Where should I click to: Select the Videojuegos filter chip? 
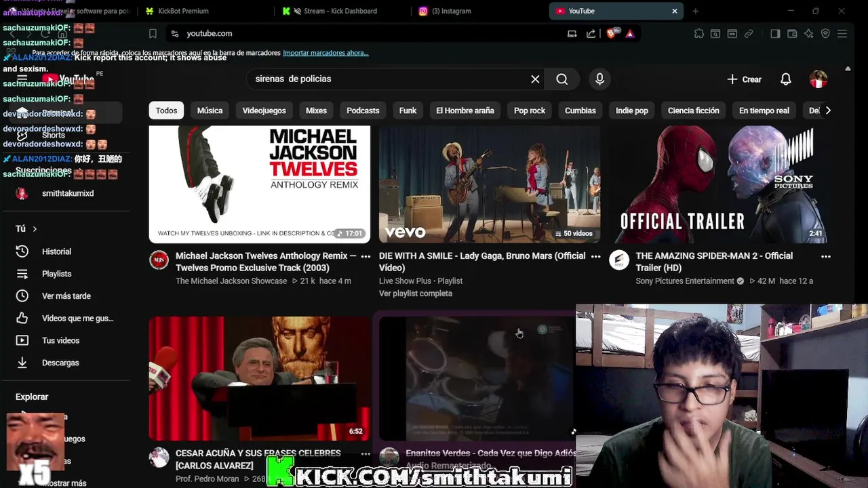click(x=264, y=110)
